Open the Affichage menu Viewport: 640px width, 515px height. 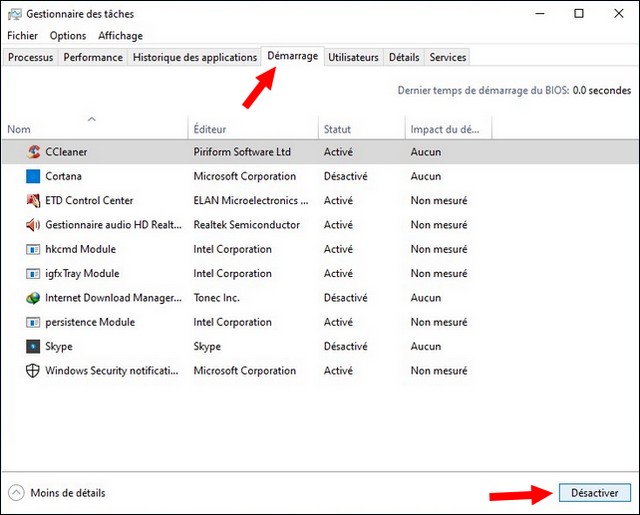120,36
